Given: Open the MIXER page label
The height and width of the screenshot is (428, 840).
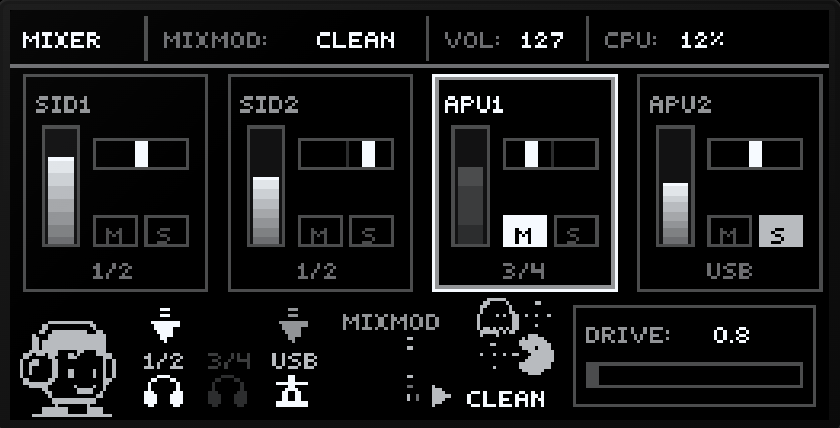Looking at the screenshot, I should [x=61, y=40].
